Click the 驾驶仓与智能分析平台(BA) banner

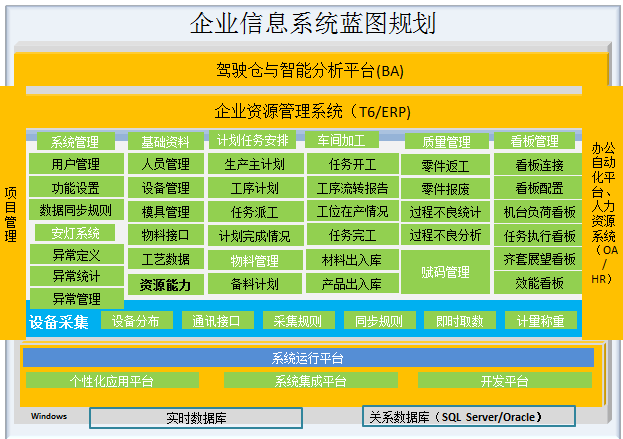[x=311, y=70]
